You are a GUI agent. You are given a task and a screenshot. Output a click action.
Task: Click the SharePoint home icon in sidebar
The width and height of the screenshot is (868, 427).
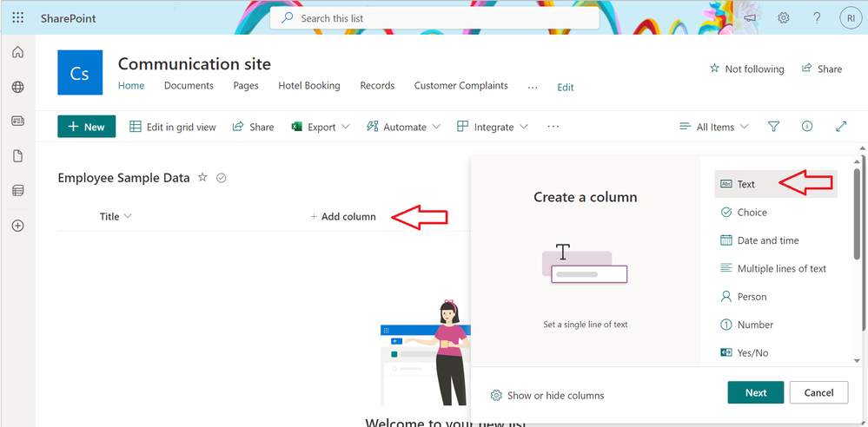click(17, 53)
